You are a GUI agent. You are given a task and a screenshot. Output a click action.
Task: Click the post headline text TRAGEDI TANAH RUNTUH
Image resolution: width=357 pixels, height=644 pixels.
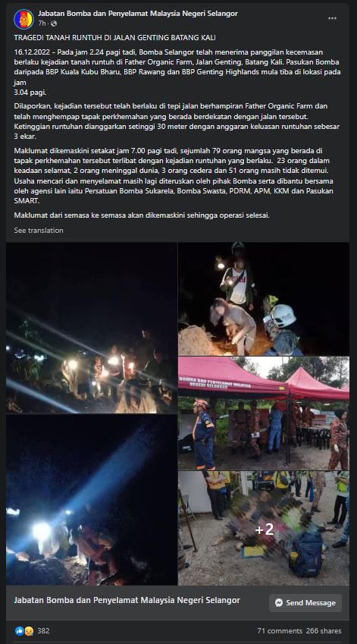point(115,38)
